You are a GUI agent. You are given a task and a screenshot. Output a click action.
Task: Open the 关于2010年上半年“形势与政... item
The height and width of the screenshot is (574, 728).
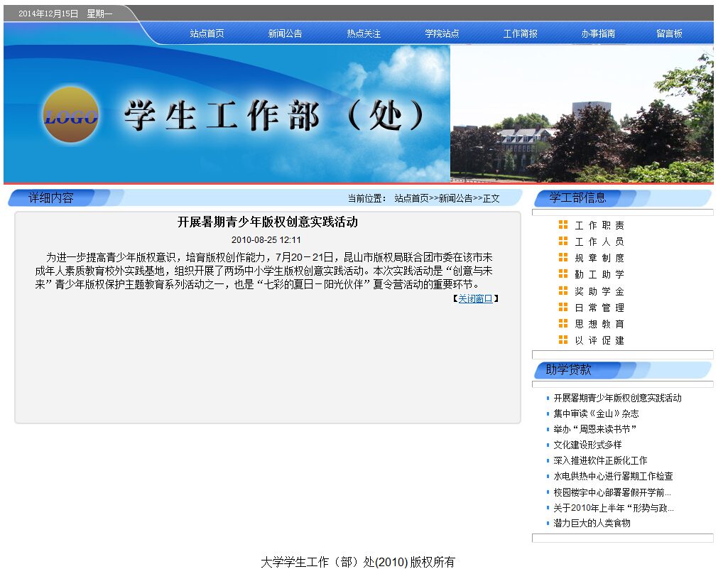[614, 508]
